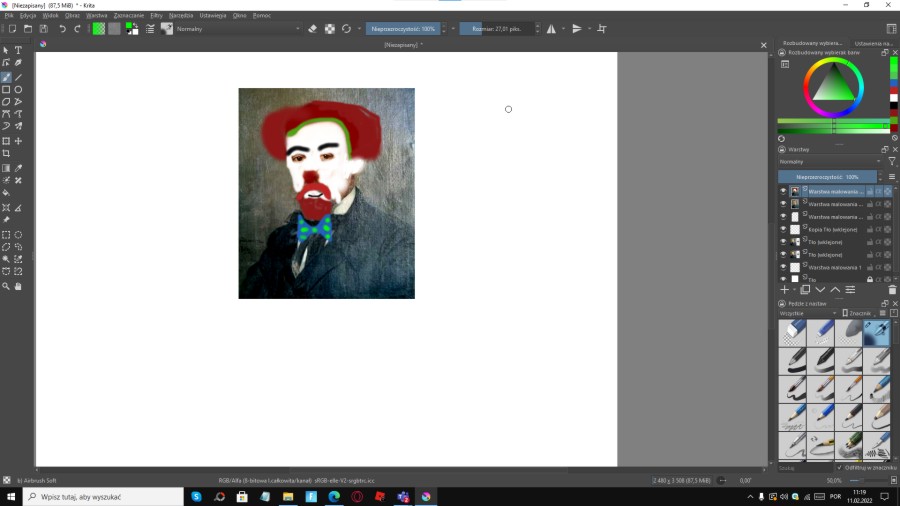This screenshot has height=506, width=900.
Task: Save the document with floppy icon
Action: [44, 29]
